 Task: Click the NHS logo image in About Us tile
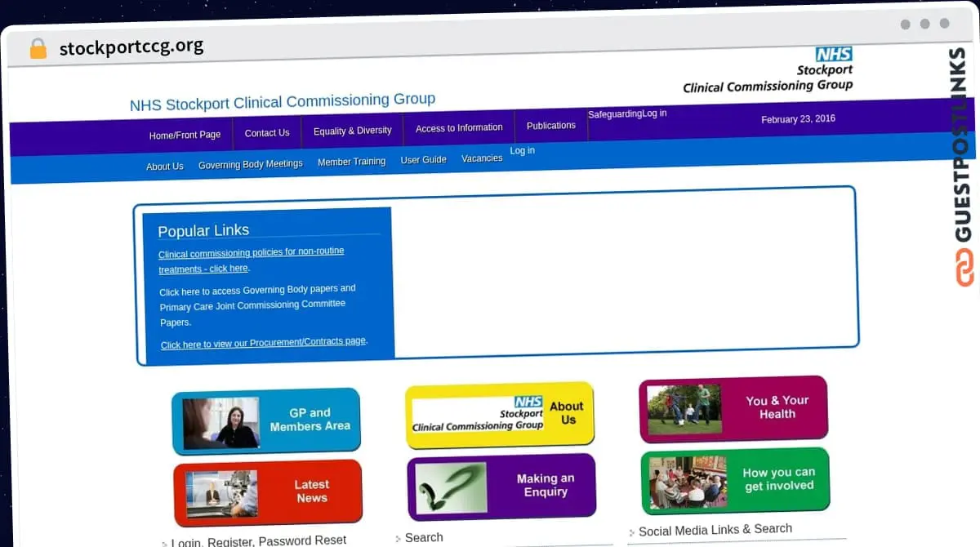tap(478, 414)
